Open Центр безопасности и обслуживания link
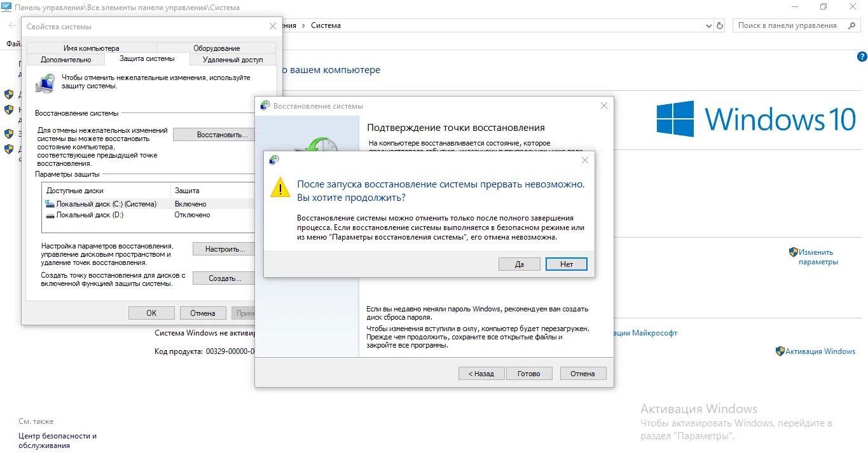This screenshot has width=868, height=462. pos(58,441)
